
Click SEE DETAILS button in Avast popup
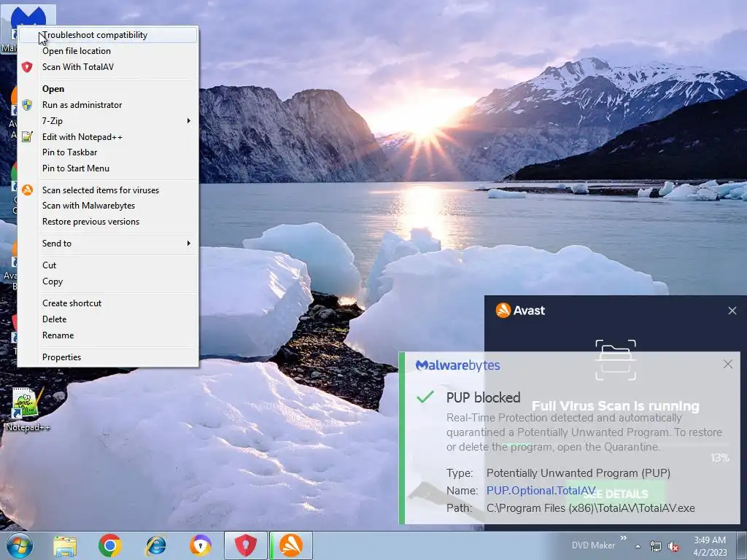(616, 494)
